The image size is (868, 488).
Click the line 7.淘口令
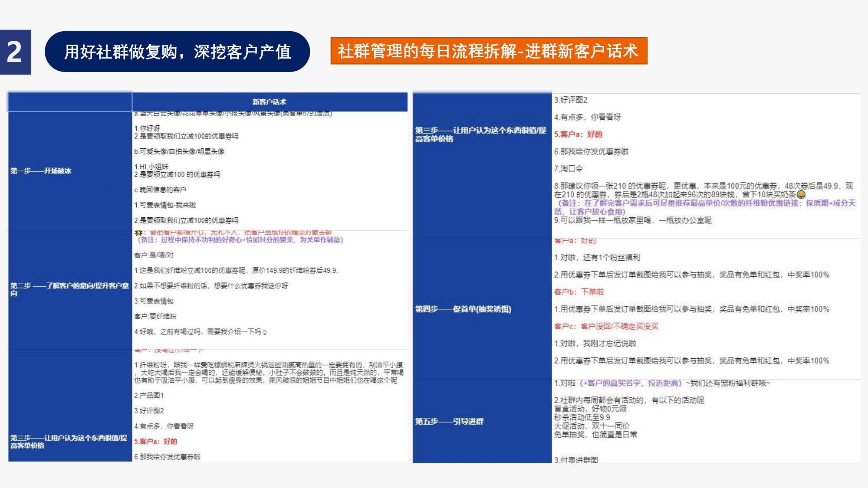pyautogui.click(x=568, y=169)
